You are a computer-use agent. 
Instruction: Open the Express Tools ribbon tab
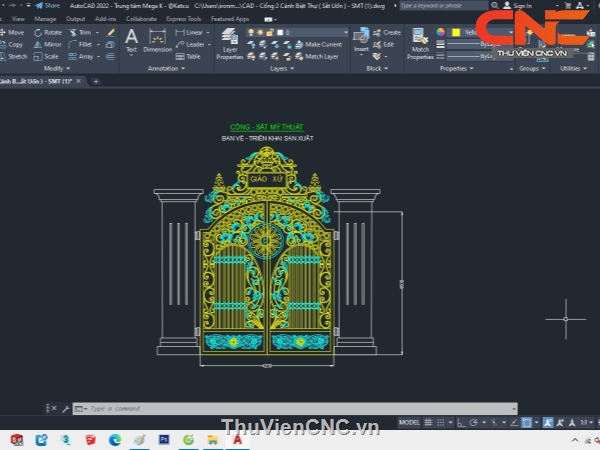click(182, 18)
